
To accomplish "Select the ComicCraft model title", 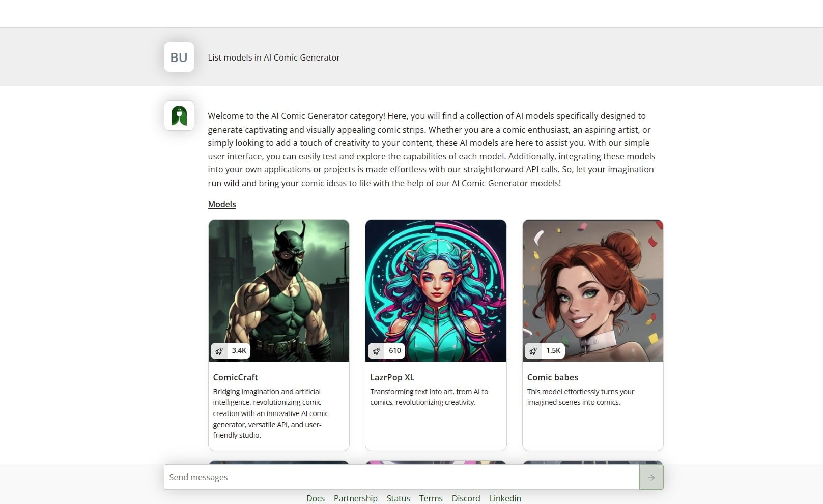I will click(235, 377).
